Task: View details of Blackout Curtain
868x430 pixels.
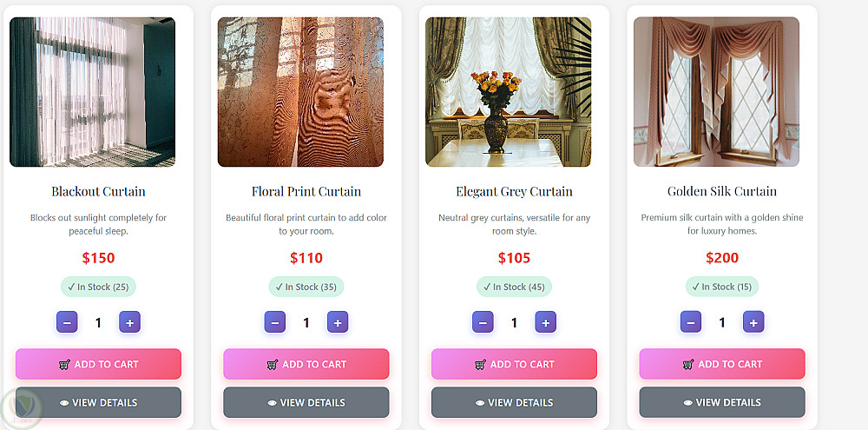Action: click(98, 402)
